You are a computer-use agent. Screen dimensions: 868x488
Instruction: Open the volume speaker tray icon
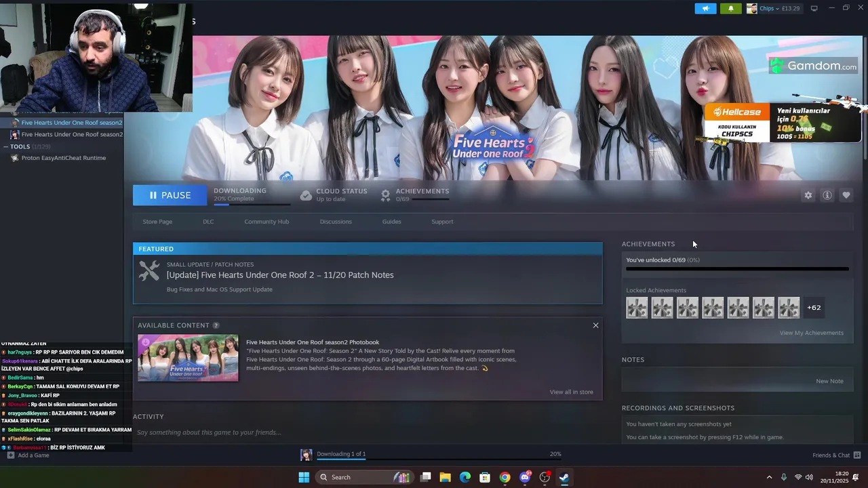click(x=809, y=477)
